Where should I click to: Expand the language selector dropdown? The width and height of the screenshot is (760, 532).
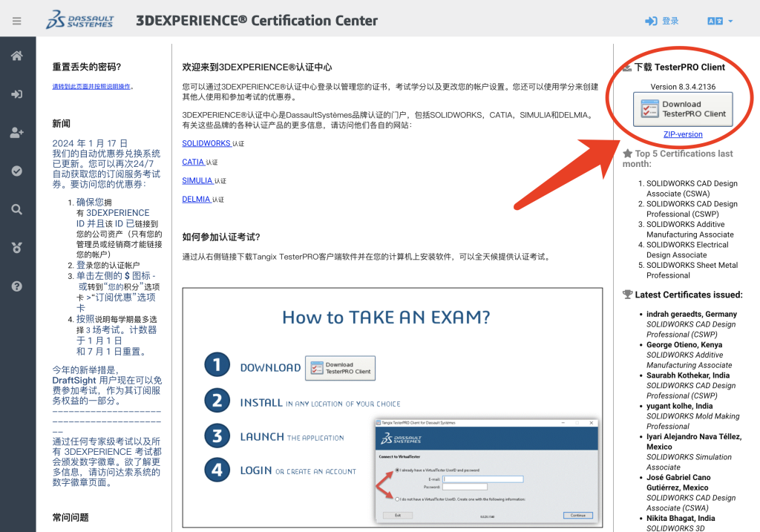pyautogui.click(x=719, y=21)
